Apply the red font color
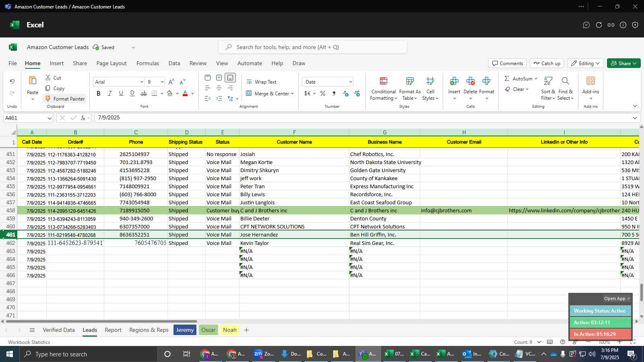The image size is (644, 362). tap(185, 93)
